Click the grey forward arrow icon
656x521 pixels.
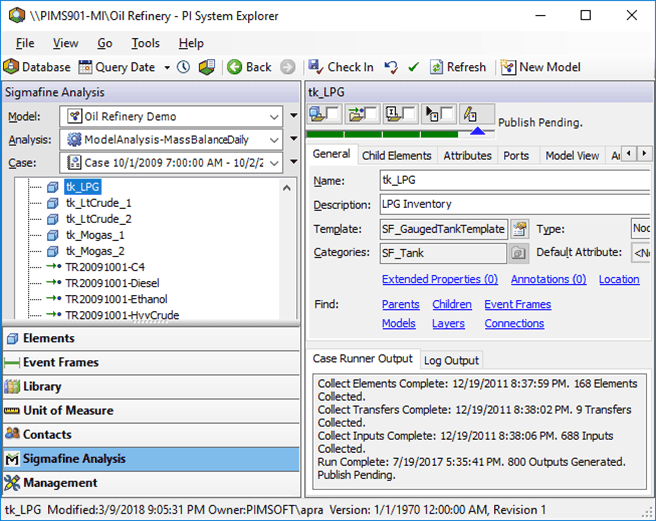pos(287,67)
